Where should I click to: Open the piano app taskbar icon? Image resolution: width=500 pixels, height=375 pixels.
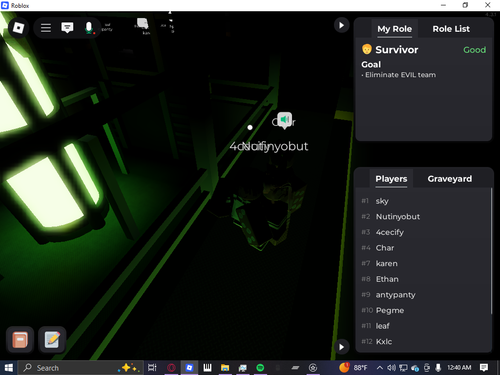click(x=207, y=368)
